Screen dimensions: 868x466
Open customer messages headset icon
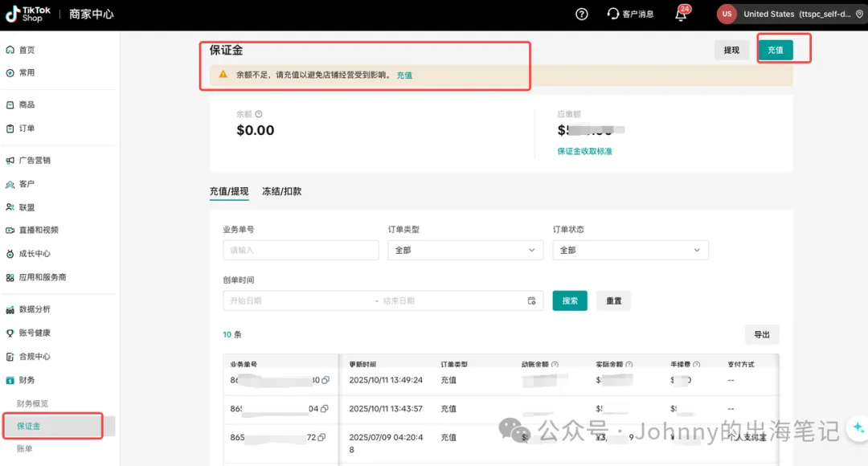613,14
